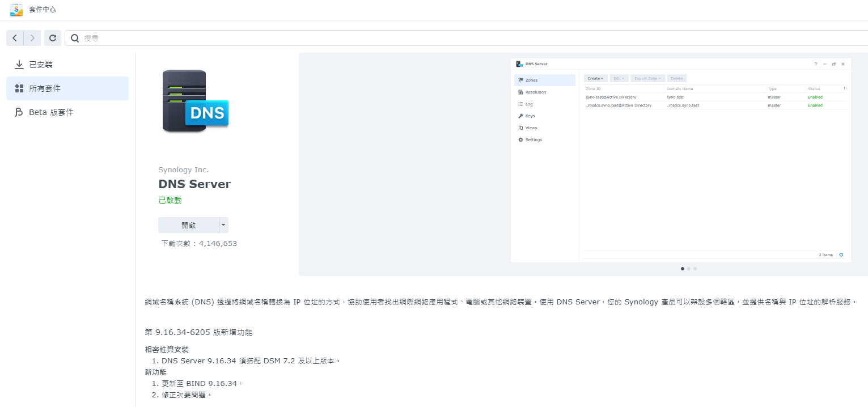Select the Zones flag icon in DNS Server preview

[x=521, y=79]
